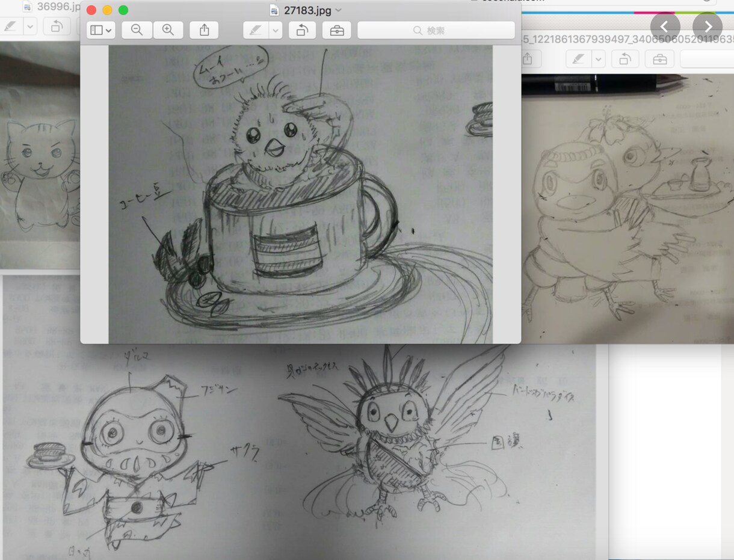Screen dimensions: 734x560
Task: Click search field in right background Preview window
Action: coord(708,59)
